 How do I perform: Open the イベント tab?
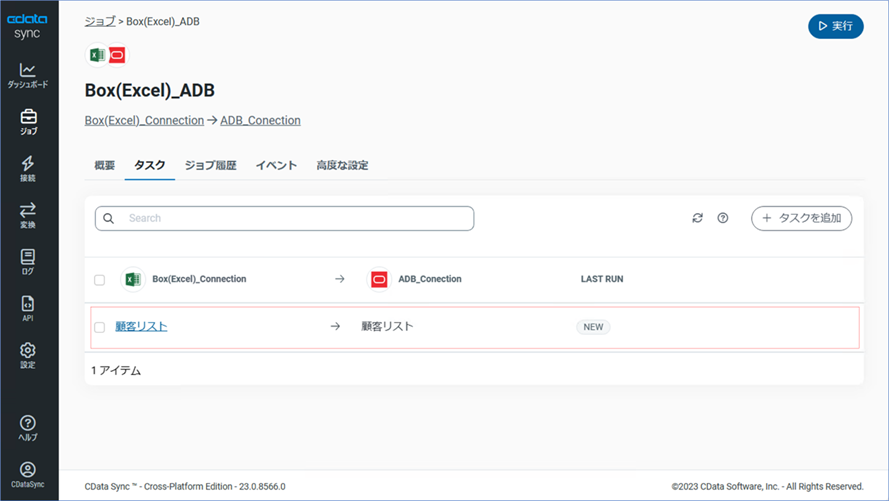276,165
